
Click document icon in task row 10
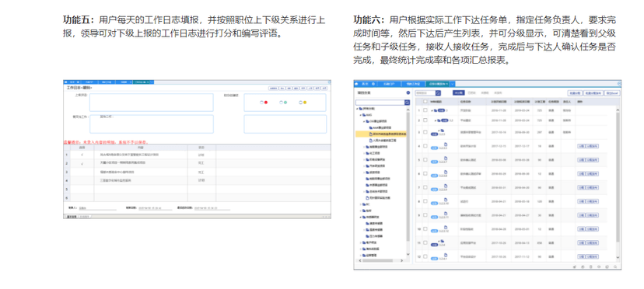pos(446,227)
